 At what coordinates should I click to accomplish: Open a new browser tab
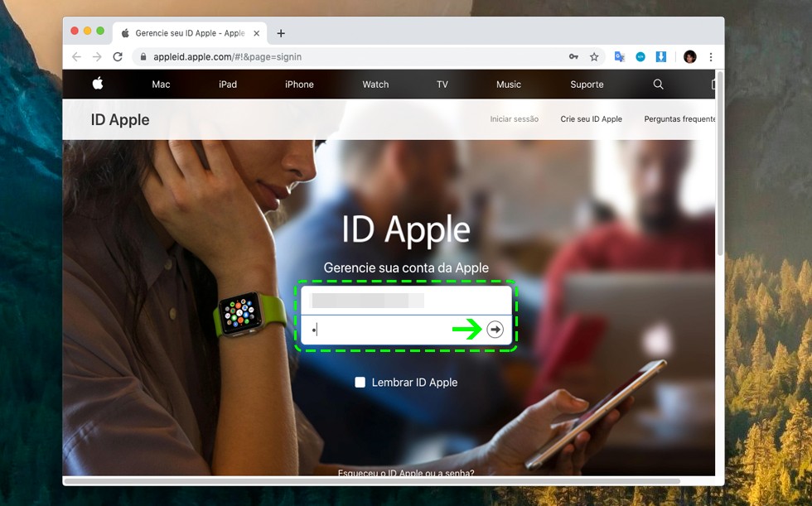point(281,33)
